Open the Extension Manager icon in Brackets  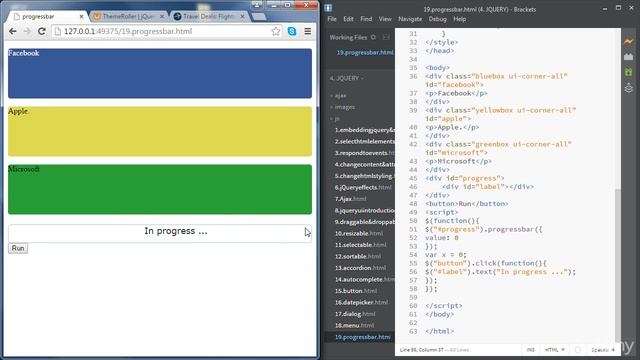pos(629,57)
